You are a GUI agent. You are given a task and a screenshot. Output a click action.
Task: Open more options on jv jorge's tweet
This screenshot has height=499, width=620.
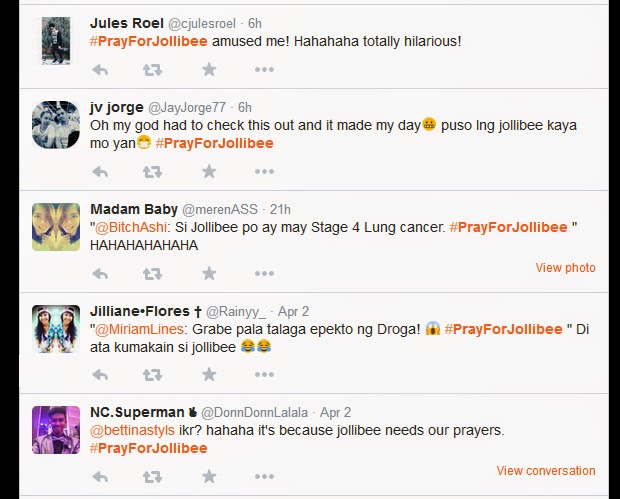(x=264, y=172)
